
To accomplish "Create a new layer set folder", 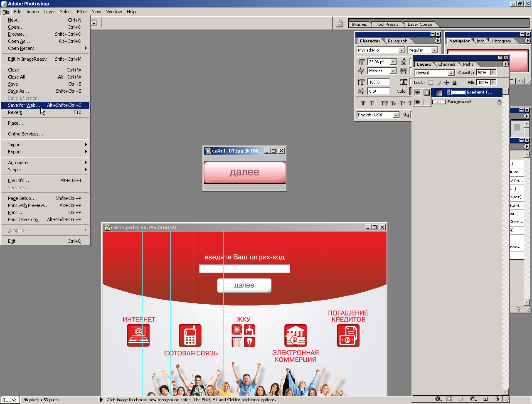I will pyautogui.click(x=461, y=399).
